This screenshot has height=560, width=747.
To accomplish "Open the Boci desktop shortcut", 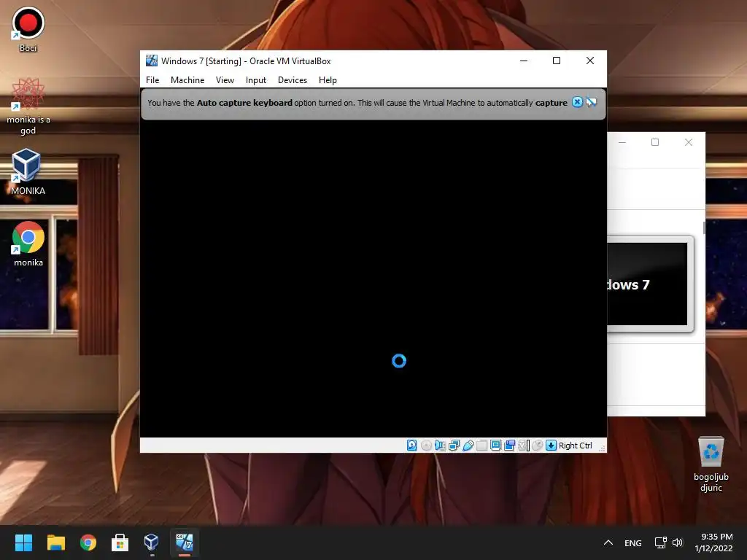I will pos(28,29).
